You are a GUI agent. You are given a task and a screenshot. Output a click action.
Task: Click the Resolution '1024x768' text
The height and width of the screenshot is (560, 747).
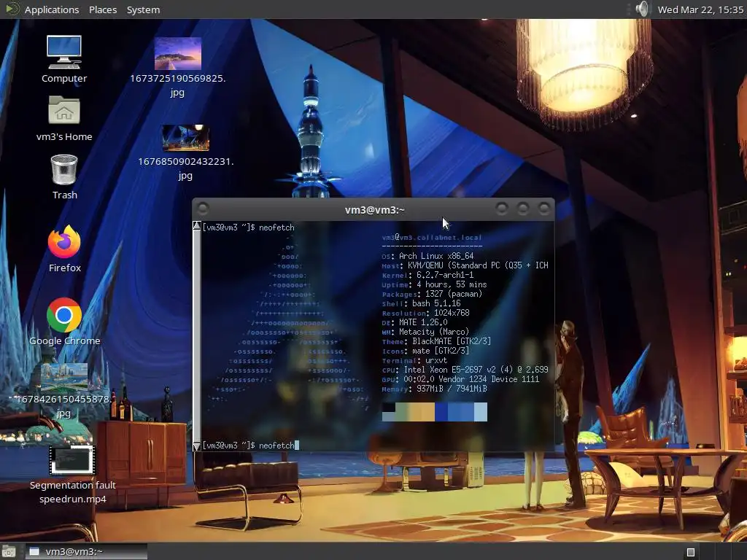point(451,313)
